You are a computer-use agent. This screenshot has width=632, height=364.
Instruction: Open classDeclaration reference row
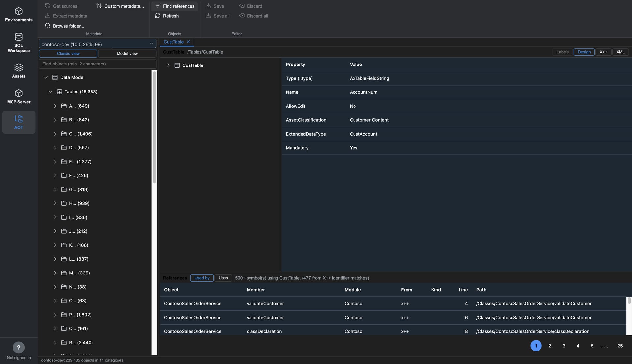coord(393,331)
